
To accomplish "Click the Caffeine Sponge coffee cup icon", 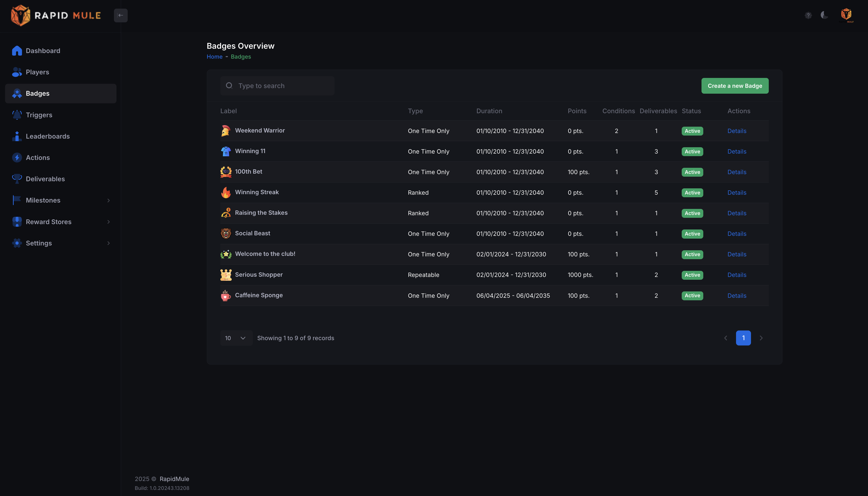I will click(x=226, y=295).
